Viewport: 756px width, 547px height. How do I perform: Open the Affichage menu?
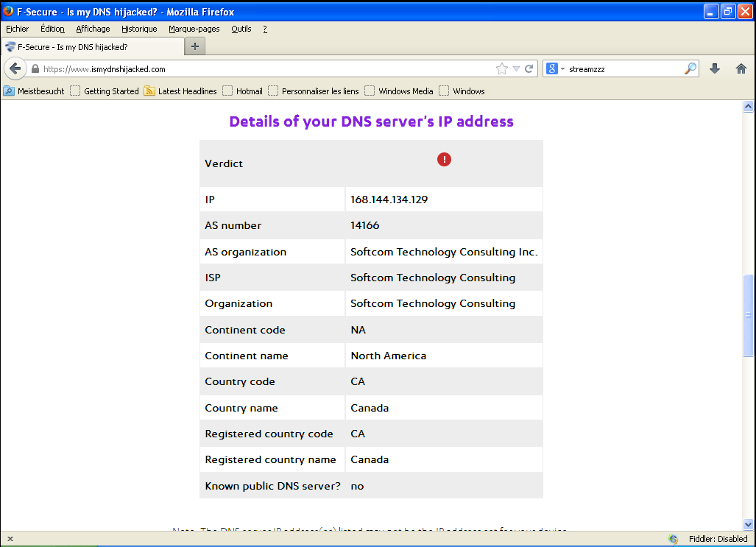pos(93,29)
